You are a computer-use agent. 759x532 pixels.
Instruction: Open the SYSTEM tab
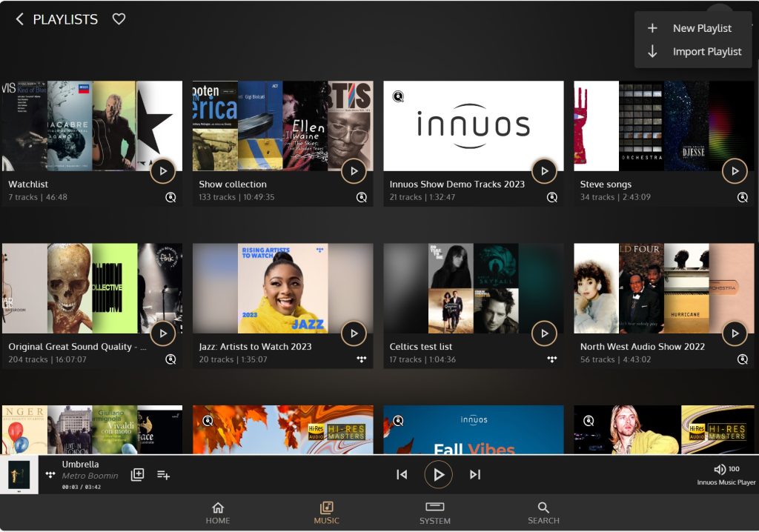click(434, 513)
